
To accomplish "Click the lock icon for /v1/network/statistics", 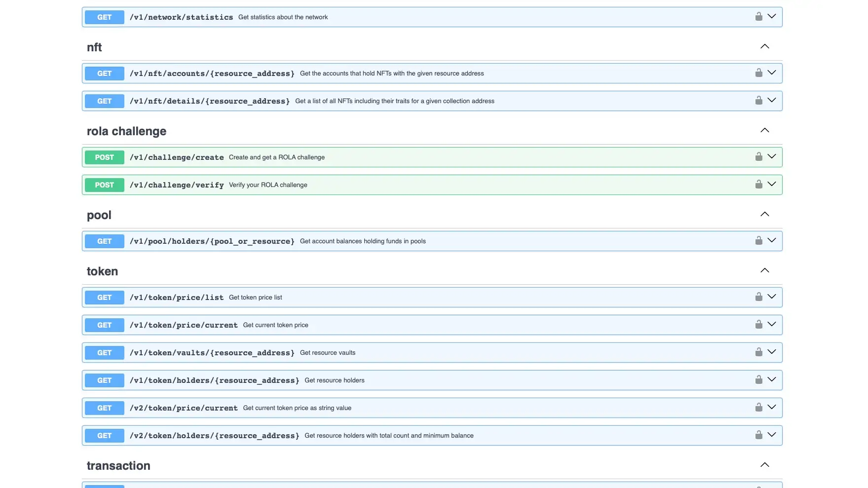I will pyautogui.click(x=758, y=17).
